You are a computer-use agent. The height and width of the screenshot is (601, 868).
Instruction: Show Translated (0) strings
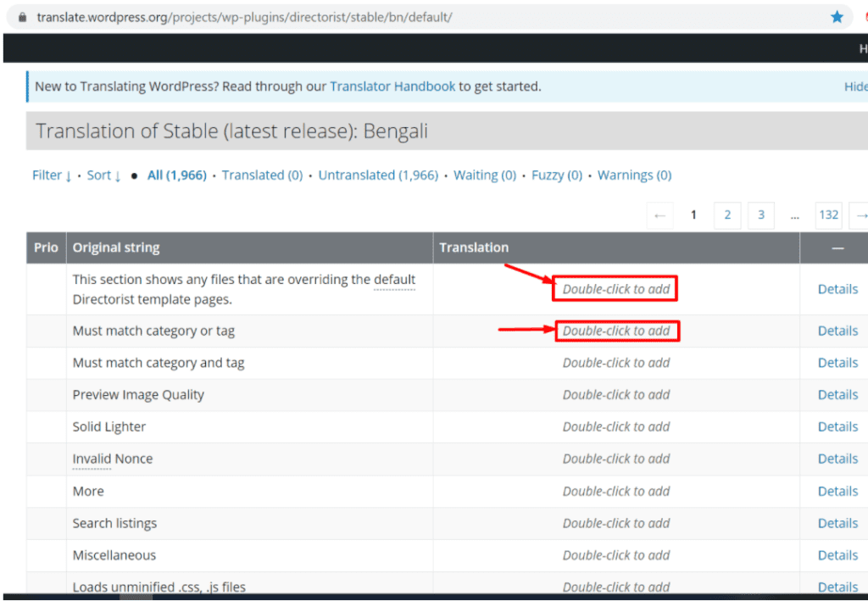coord(263,175)
